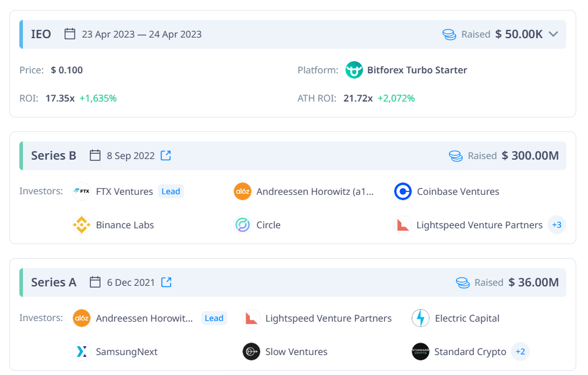
Task: Open Andreessen Horowitz (a1... in Series B
Action: coord(315,191)
